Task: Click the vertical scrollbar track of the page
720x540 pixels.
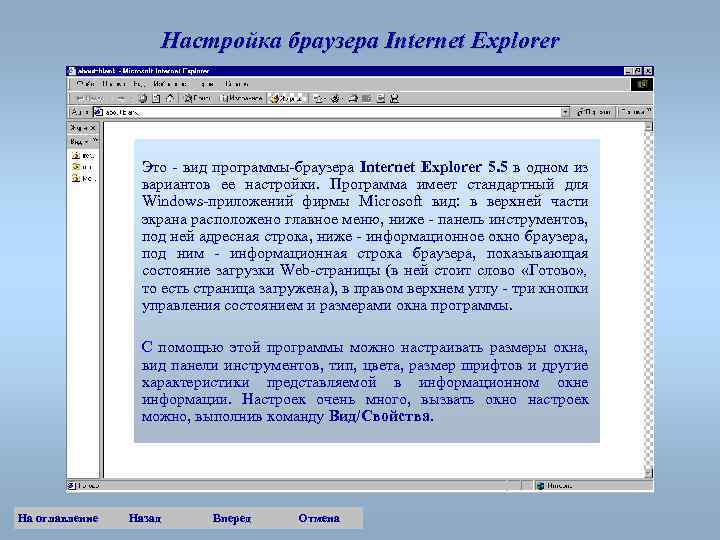Action: click(x=648, y=300)
